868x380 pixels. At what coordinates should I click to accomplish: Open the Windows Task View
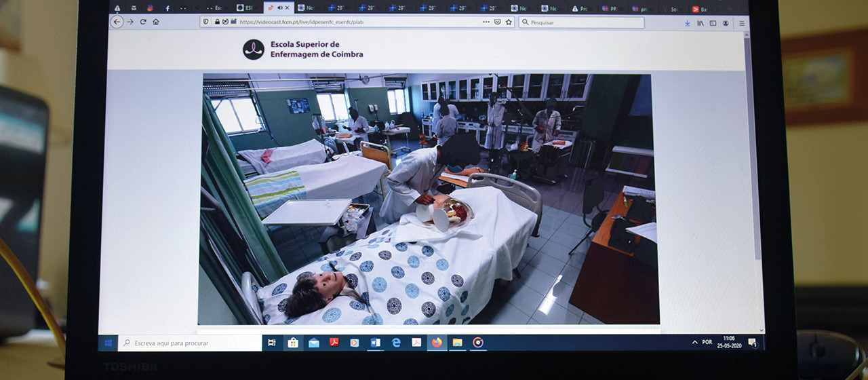tap(272, 343)
